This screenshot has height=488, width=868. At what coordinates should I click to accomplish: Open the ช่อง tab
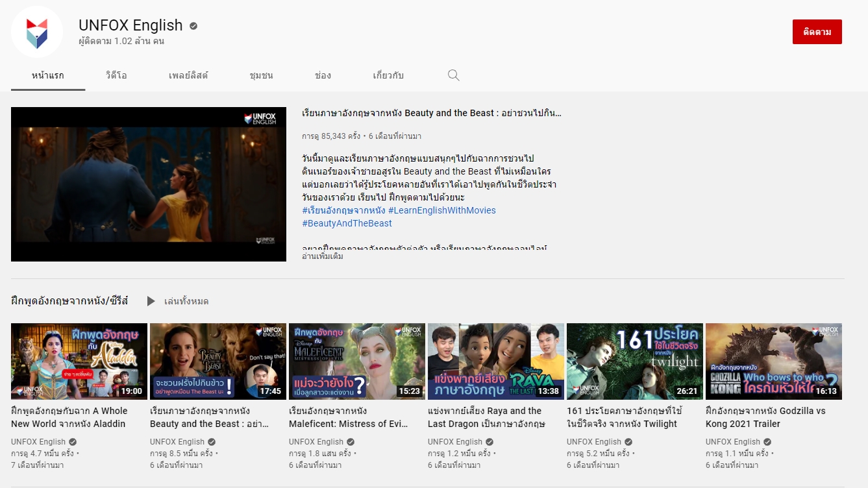click(x=323, y=75)
